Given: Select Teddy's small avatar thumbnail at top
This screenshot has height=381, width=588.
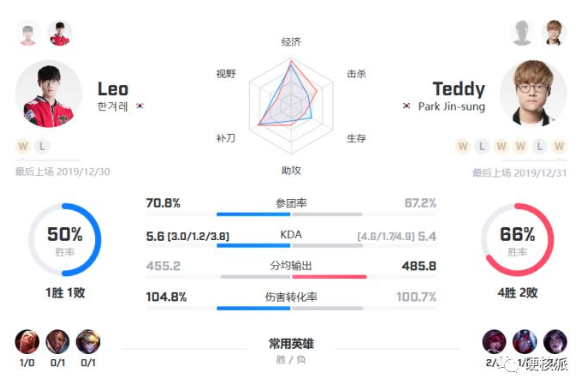Looking at the screenshot, I should point(554,33).
